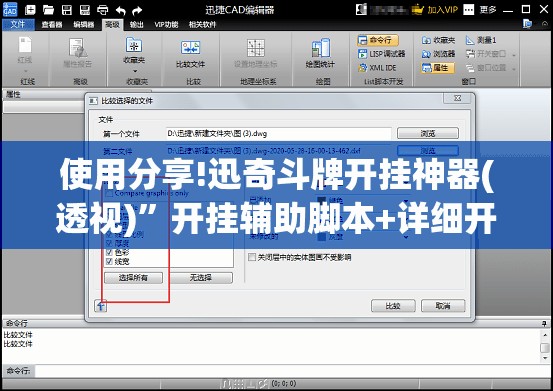This screenshot has height=391, width=553.
Task: Expand the 开关窗口 dropdown arrow
Action: 514,55
